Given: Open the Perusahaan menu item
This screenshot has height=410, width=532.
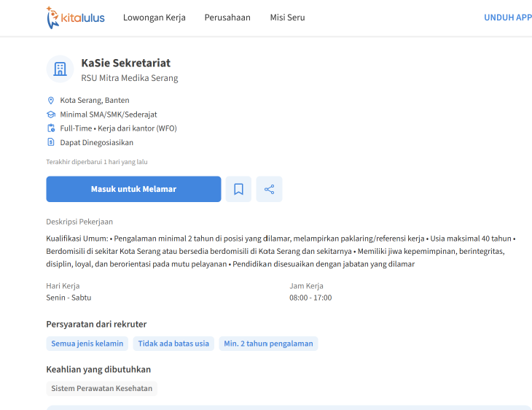Looking at the screenshot, I should click(x=227, y=18).
